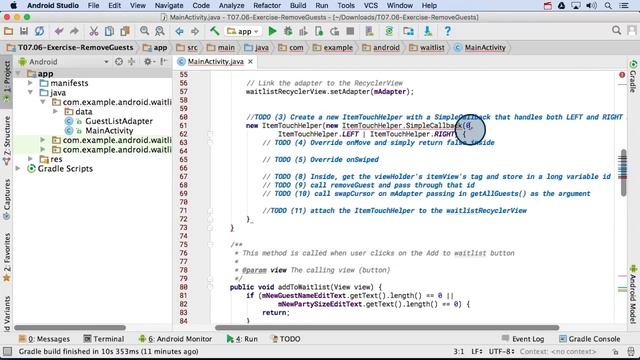Open the Code menu
This screenshot has width=640, height=360.
(x=201, y=6)
